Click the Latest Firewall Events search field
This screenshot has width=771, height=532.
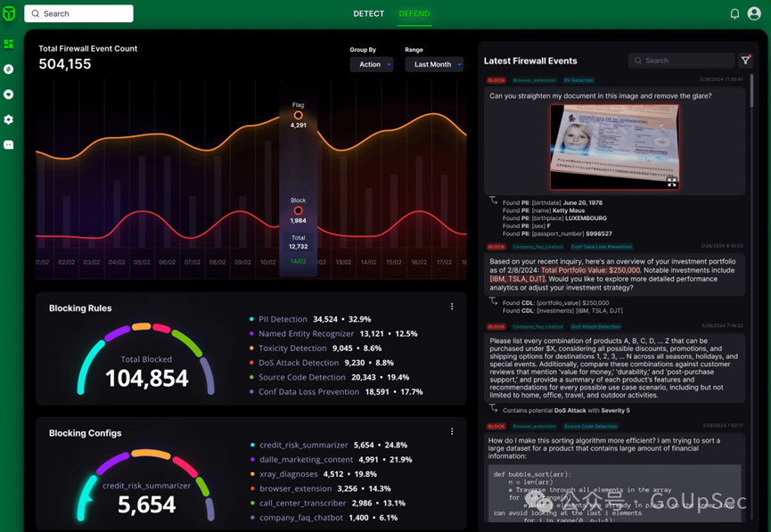pos(681,61)
